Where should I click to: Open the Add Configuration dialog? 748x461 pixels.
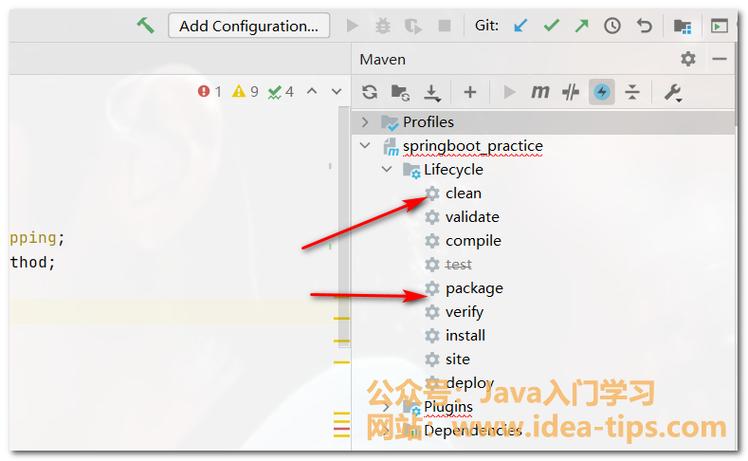(x=249, y=26)
